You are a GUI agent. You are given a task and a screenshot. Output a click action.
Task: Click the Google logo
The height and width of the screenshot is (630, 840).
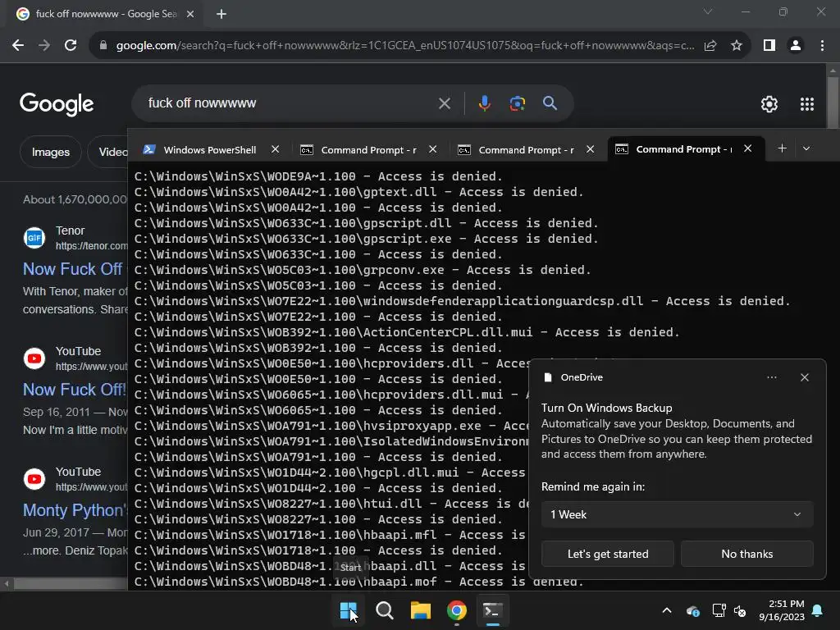[x=57, y=104]
